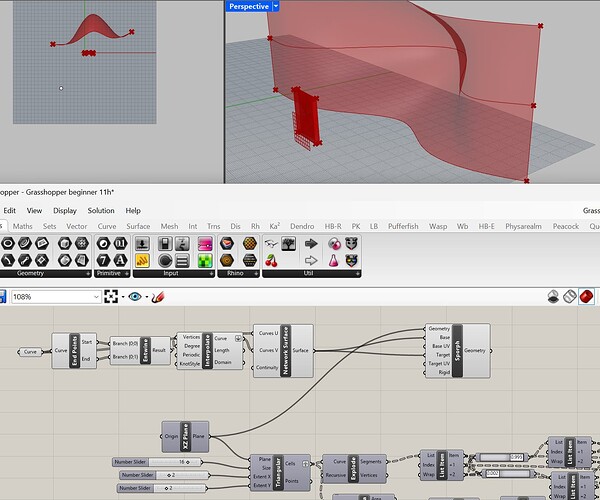The image size is (600, 500).
Task: Toggle the eye preview icon on canvas toolbar
Action: [135, 296]
